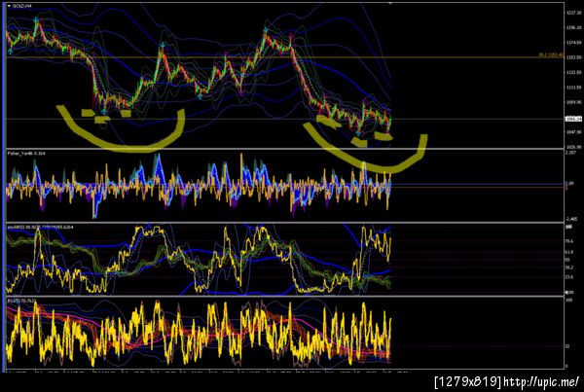Click the 32 level on RSI scale

pos(567,346)
